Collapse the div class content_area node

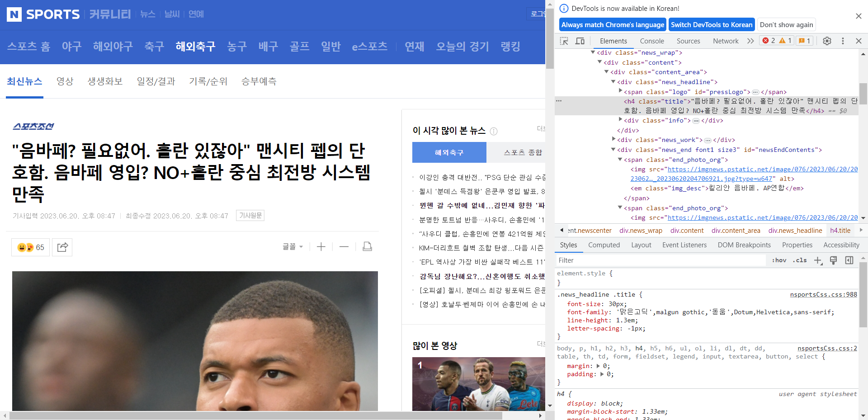click(x=606, y=72)
